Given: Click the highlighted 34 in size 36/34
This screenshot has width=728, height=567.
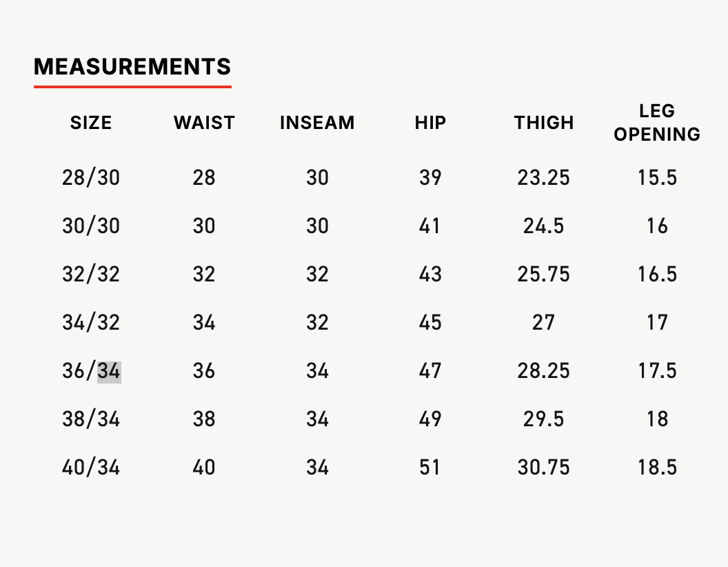Looking at the screenshot, I should pyautogui.click(x=109, y=371).
